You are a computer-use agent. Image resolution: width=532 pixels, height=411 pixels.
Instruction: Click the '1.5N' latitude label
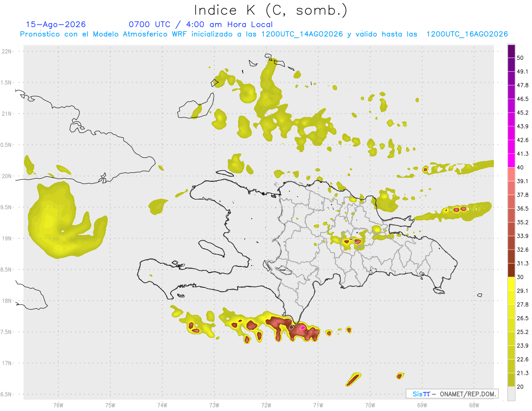pyautogui.click(x=7, y=82)
